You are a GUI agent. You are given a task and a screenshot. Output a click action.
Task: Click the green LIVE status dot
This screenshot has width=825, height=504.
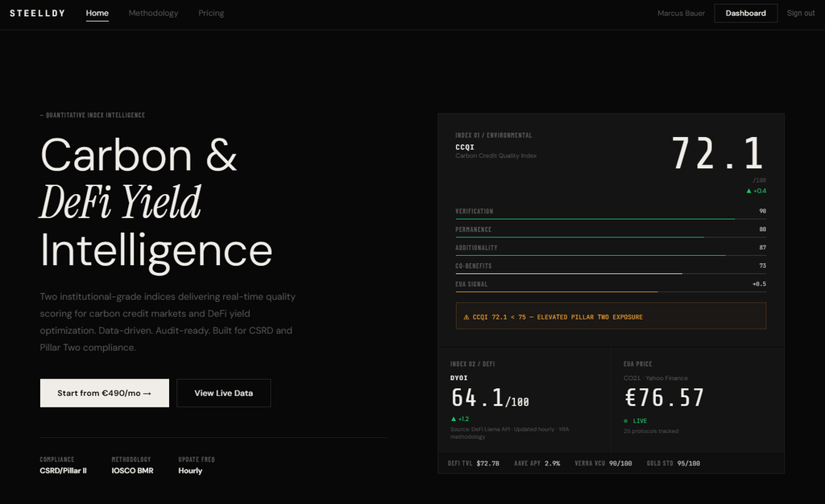click(x=625, y=421)
